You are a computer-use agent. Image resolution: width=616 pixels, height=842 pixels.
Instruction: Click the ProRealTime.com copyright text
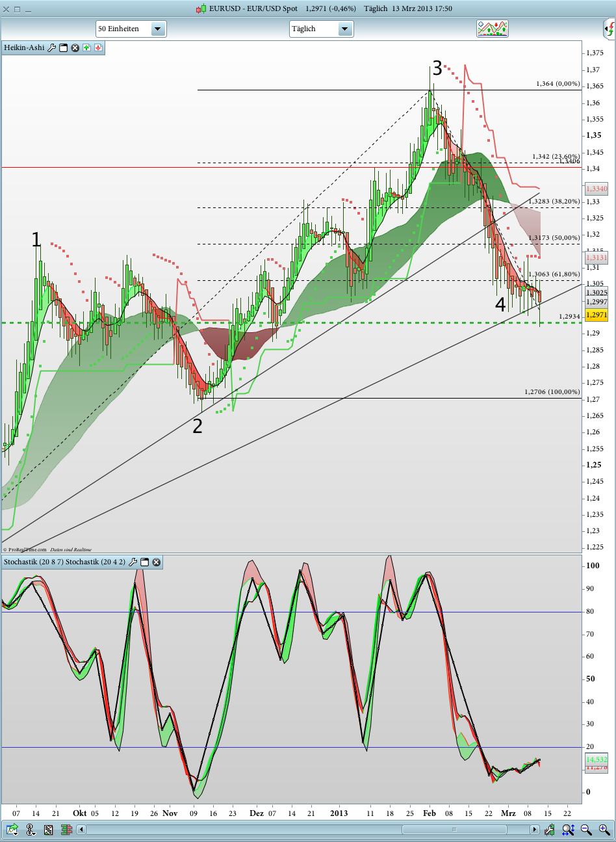pyautogui.click(x=25, y=549)
